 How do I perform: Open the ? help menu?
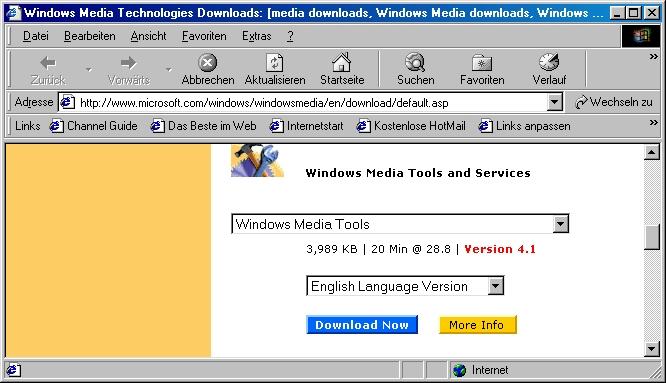coord(290,36)
